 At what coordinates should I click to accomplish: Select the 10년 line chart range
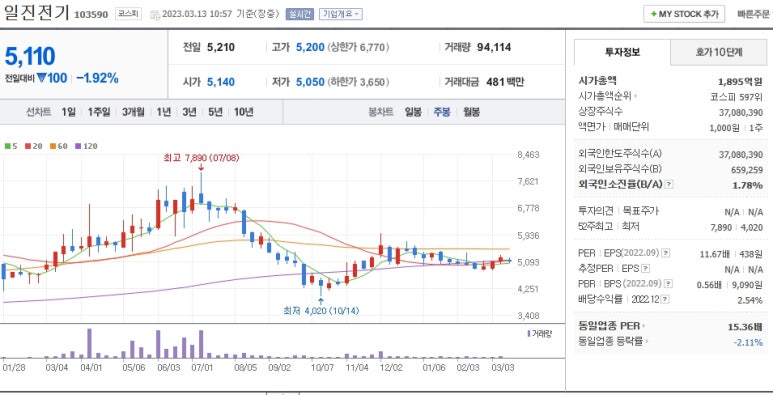pos(244,112)
